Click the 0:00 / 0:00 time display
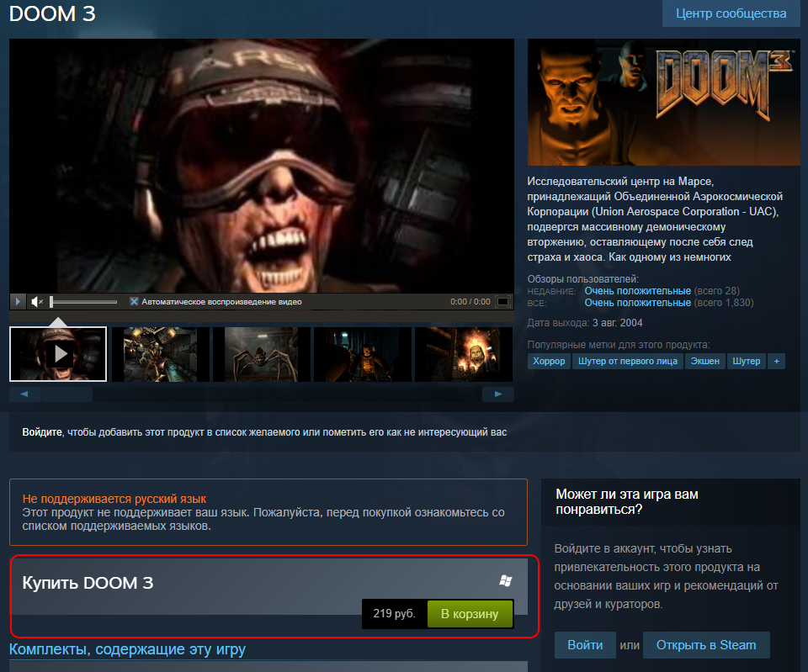The width and height of the screenshot is (808, 672). pyautogui.click(x=470, y=302)
